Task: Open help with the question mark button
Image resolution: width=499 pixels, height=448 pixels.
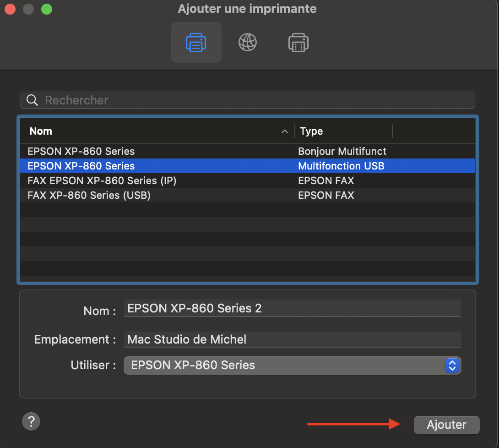Action: coord(31,421)
